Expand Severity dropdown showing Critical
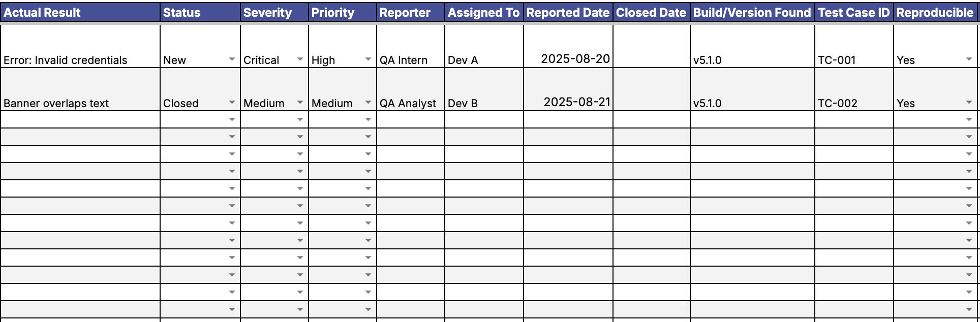 pyautogui.click(x=300, y=59)
